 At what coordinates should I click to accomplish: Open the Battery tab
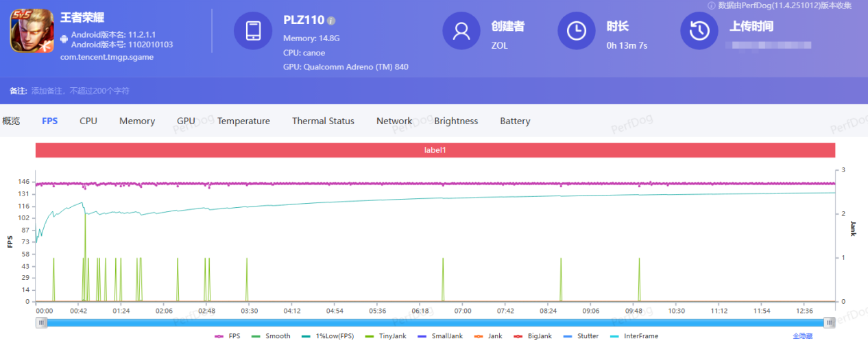(515, 121)
